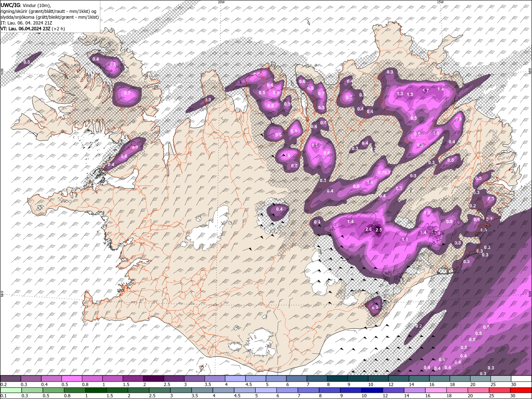532x399 pixels.
Task: Click the pale lavender 4.5 swatch in top legend
Action: point(256,379)
